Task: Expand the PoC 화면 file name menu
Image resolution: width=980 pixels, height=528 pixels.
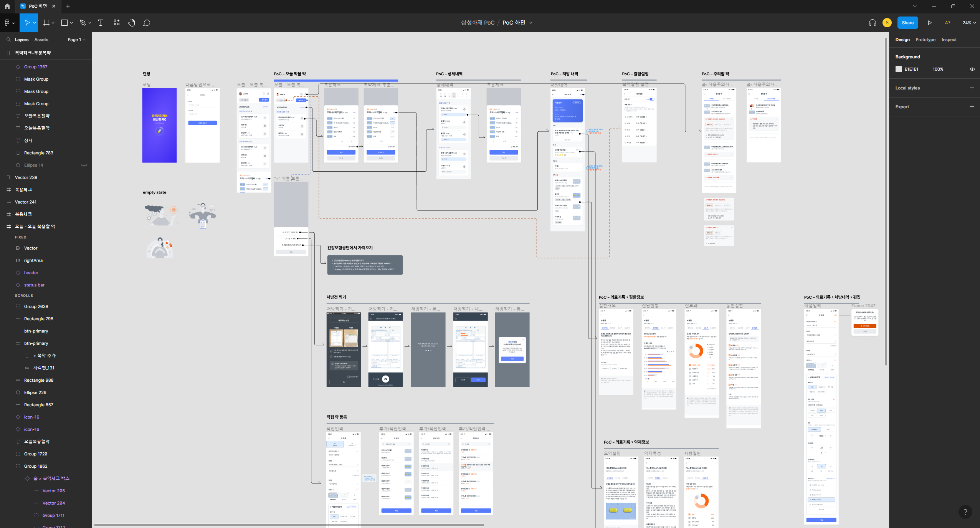Action: point(531,23)
